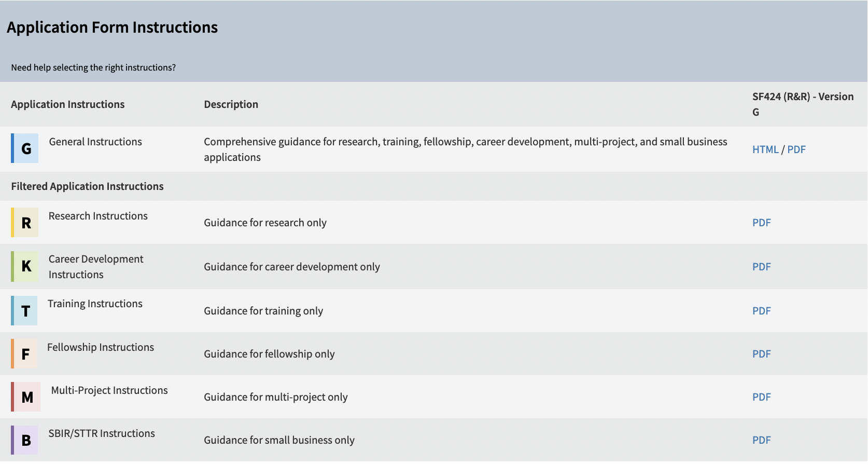Open the Research Instructions PDF
The width and height of the screenshot is (868, 465).
(761, 223)
